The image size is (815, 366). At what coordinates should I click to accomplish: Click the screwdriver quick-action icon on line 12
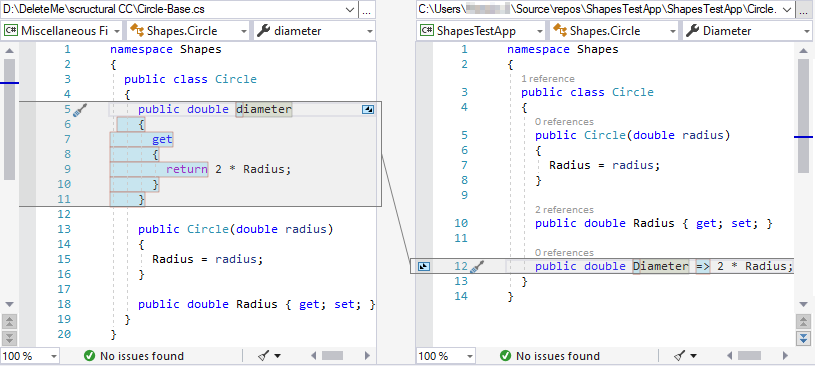click(477, 267)
